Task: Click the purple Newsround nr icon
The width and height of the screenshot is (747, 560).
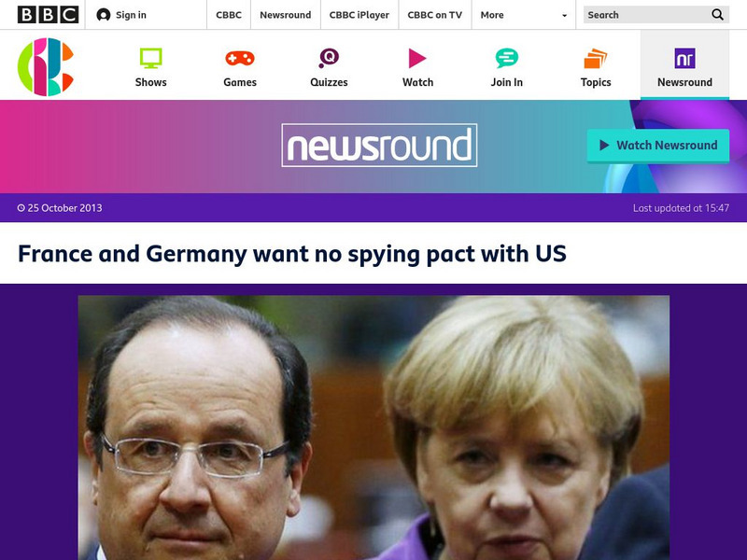Action: tap(684, 58)
